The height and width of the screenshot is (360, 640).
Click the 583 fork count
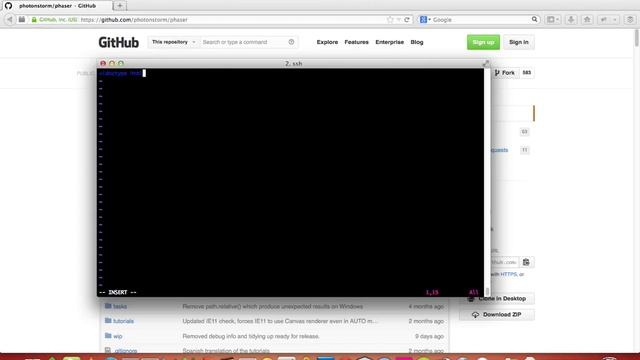[x=527, y=73]
